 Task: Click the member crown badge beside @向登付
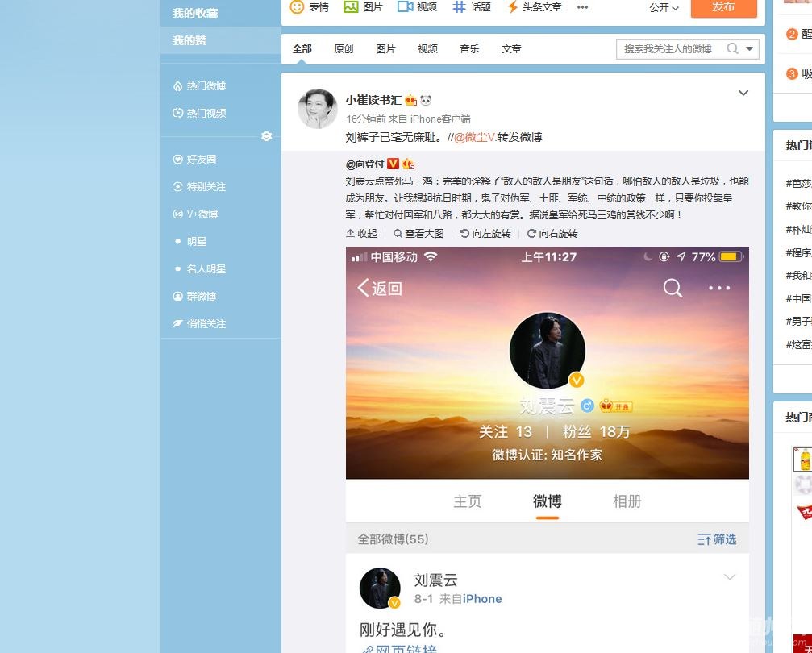click(x=409, y=164)
